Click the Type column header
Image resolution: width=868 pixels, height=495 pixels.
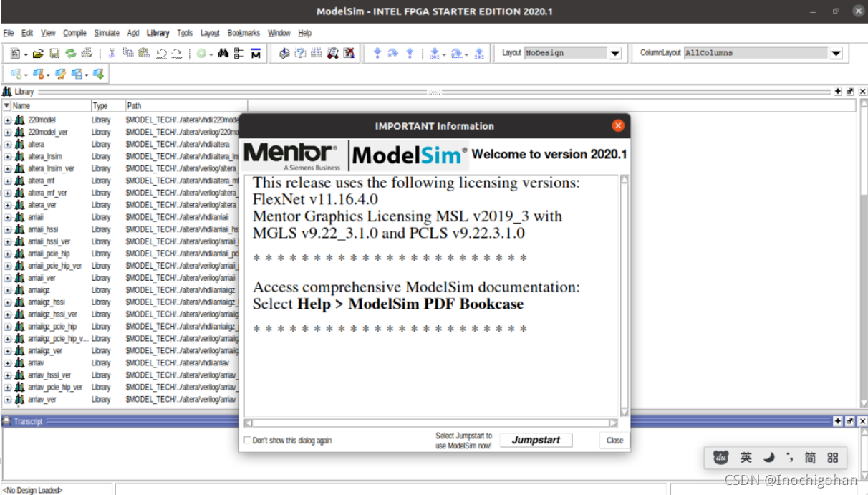coord(107,105)
